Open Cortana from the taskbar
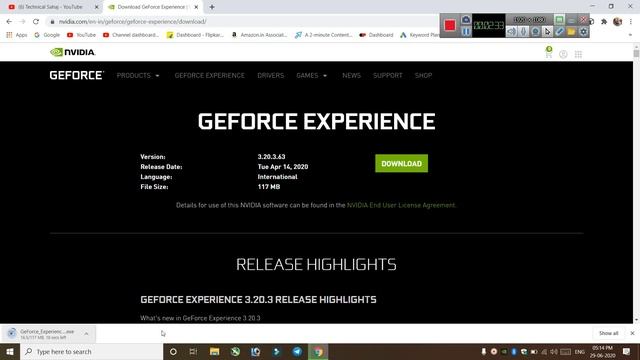The height and width of the screenshot is (360, 640). click(173, 352)
